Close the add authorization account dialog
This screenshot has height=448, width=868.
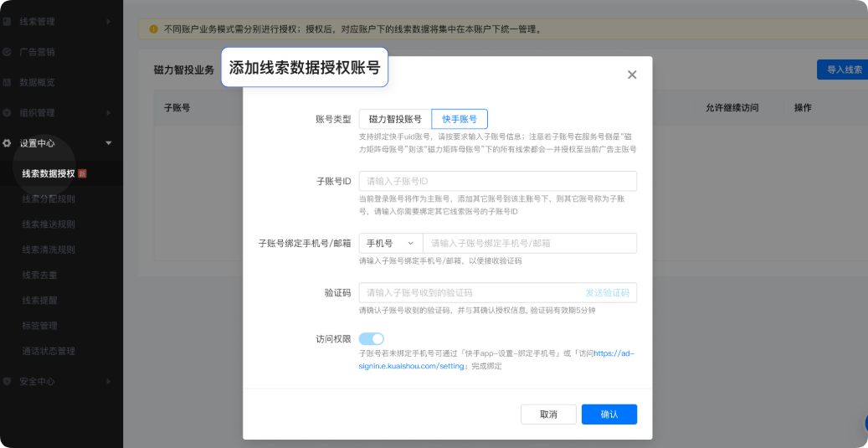pyautogui.click(x=632, y=75)
